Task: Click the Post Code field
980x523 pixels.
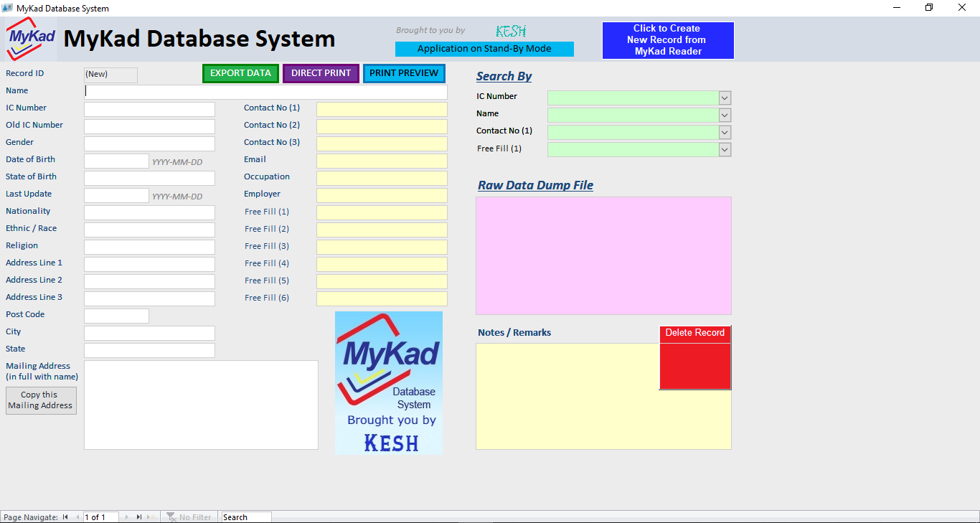Action: (116, 316)
